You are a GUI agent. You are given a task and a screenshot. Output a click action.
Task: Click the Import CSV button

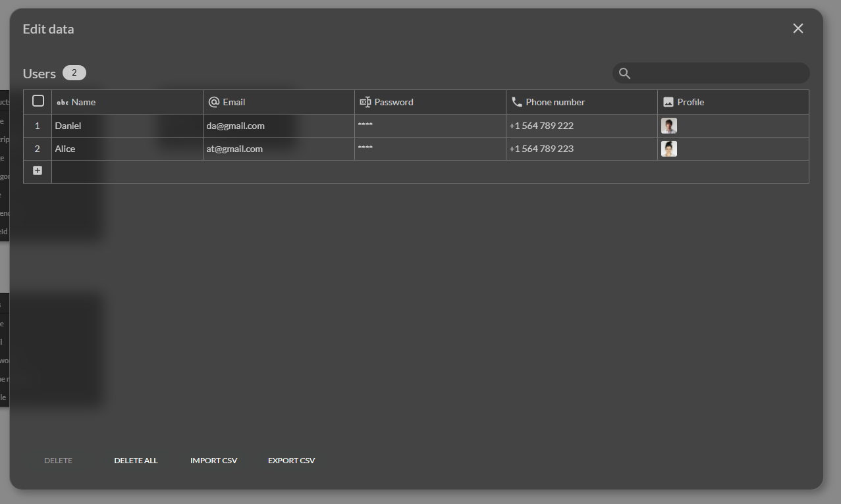tap(213, 461)
